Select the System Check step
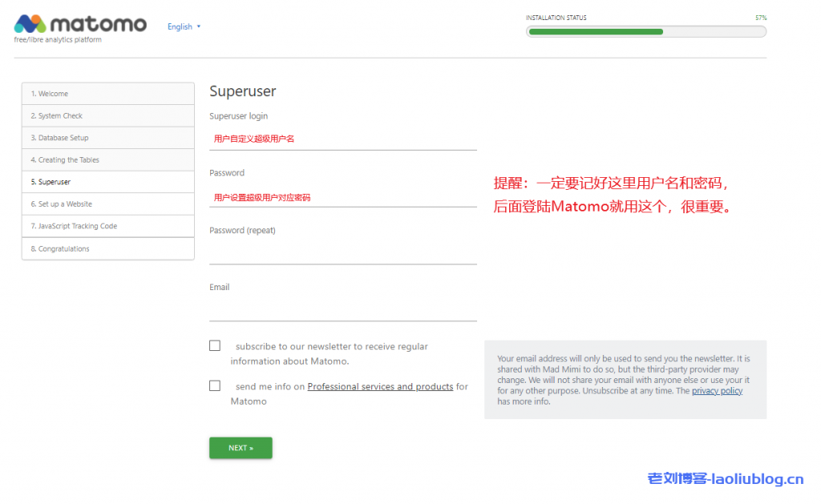The width and height of the screenshot is (821, 504). point(107,116)
